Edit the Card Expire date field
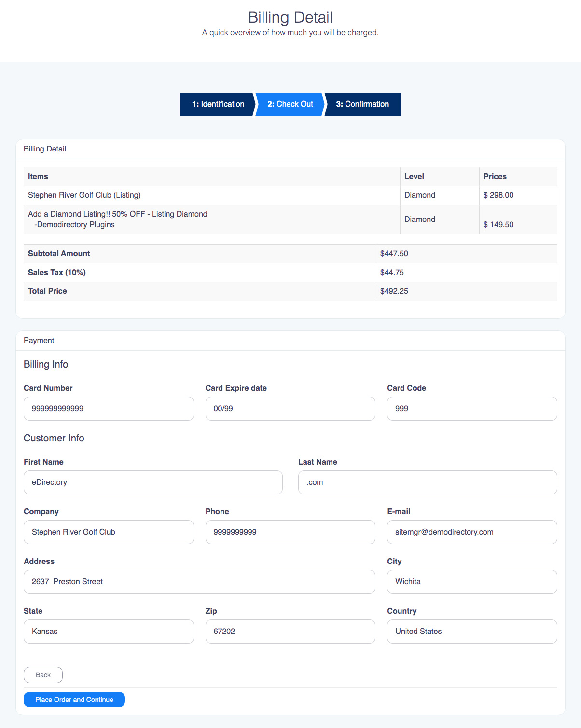Viewport: 581px width, 728px height. click(x=290, y=409)
